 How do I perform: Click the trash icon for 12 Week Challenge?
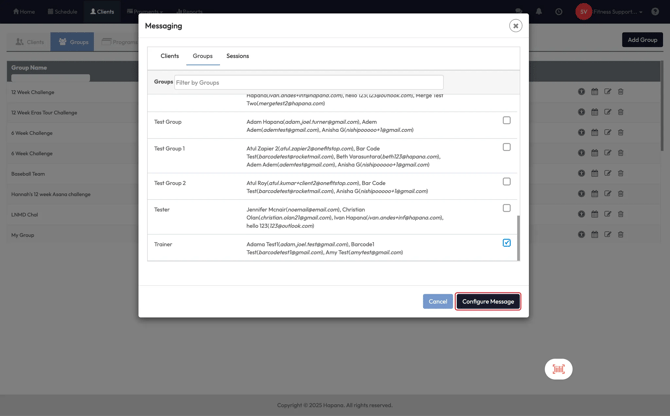pos(620,92)
